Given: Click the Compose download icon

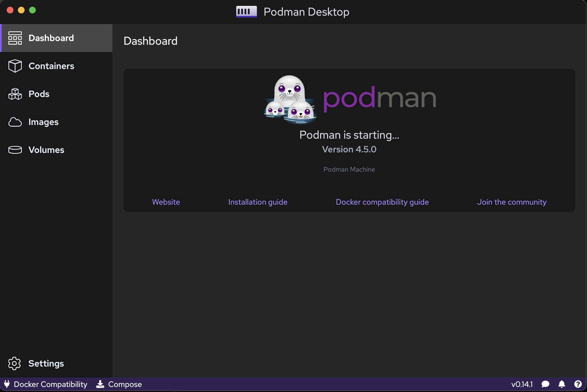Looking at the screenshot, I should point(100,384).
